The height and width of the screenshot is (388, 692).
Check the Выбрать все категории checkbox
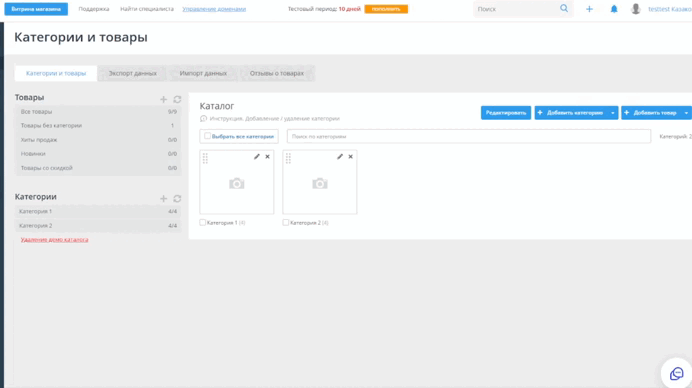tap(207, 136)
